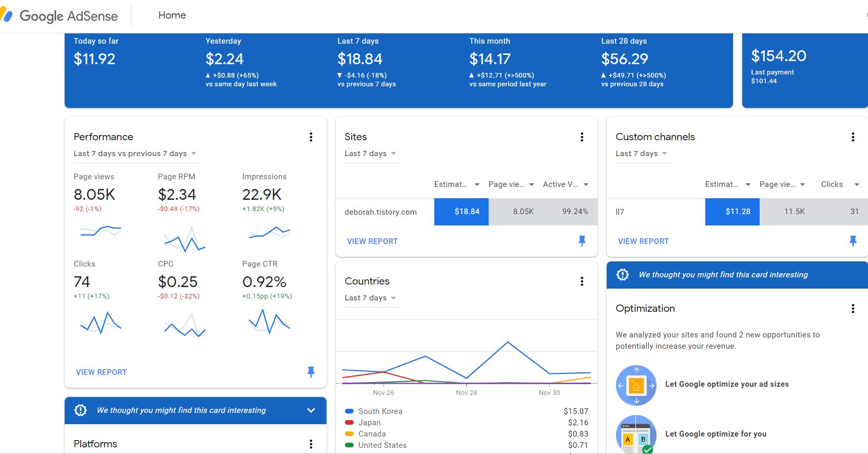Click the Google AdSense logo
Screen dimensions: 868x454
click(60, 16)
